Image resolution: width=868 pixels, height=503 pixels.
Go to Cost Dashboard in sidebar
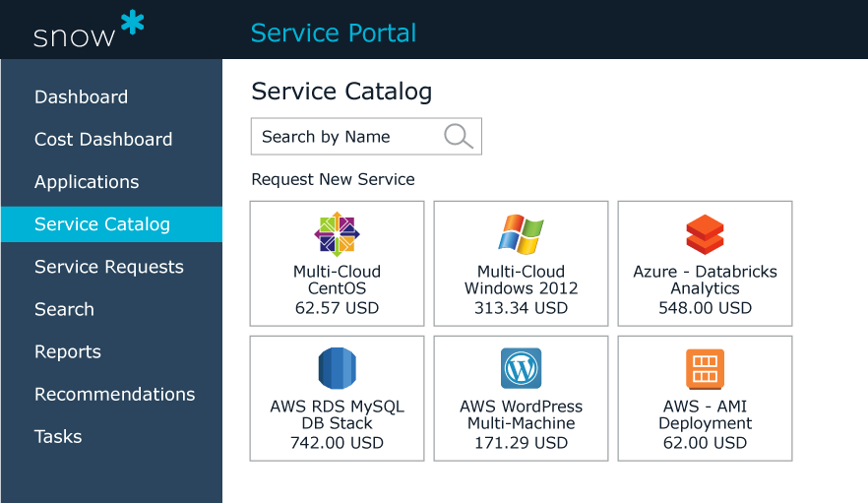tap(103, 140)
